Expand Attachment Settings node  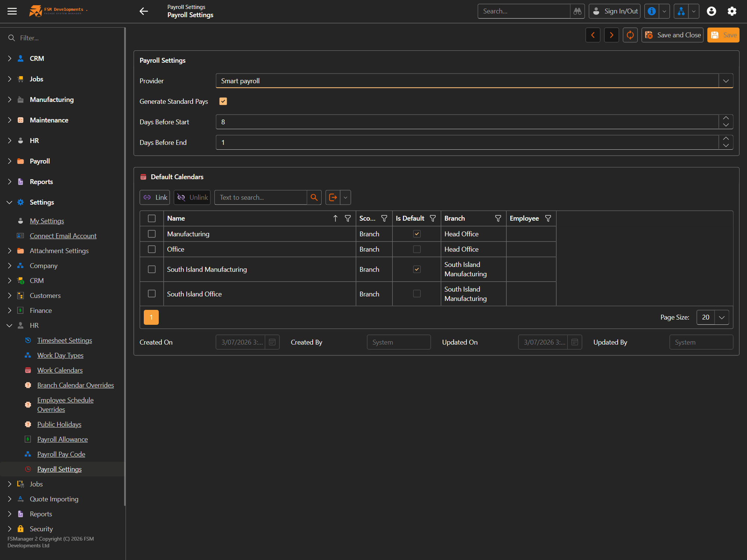click(x=9, y=251)
